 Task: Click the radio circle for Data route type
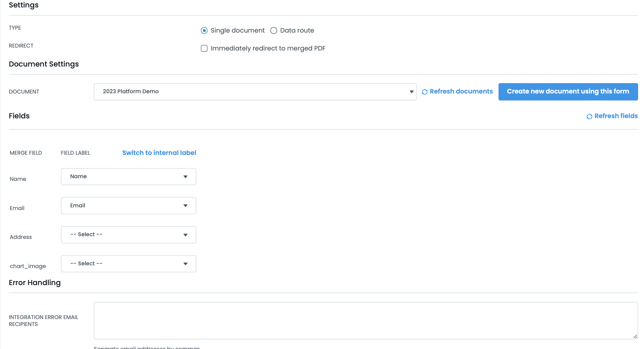[x=273, y=30]
